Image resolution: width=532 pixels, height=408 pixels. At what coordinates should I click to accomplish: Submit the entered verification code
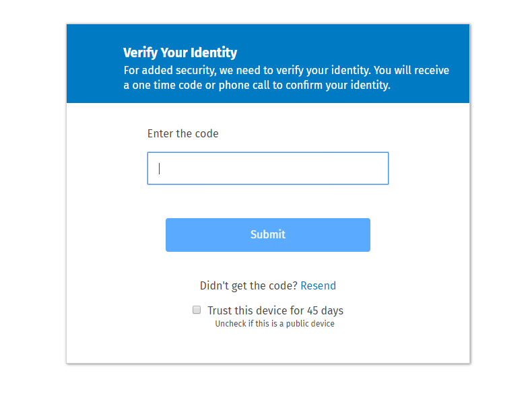(268, 235)
